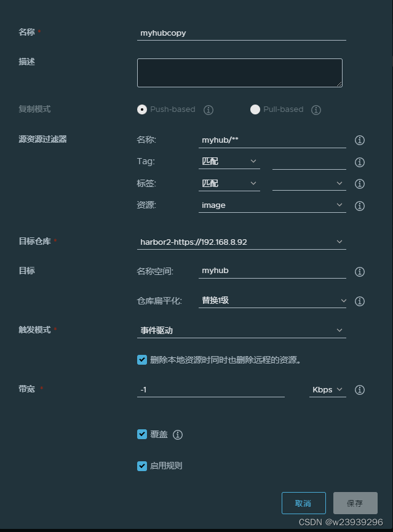This screenshot has height=532, width=393.
Task: Open bandwidth unit Kbps dropdown
Action: 327,390
